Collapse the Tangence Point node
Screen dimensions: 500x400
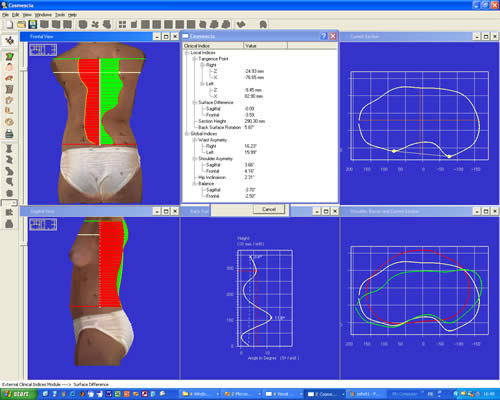coord(194,59)
